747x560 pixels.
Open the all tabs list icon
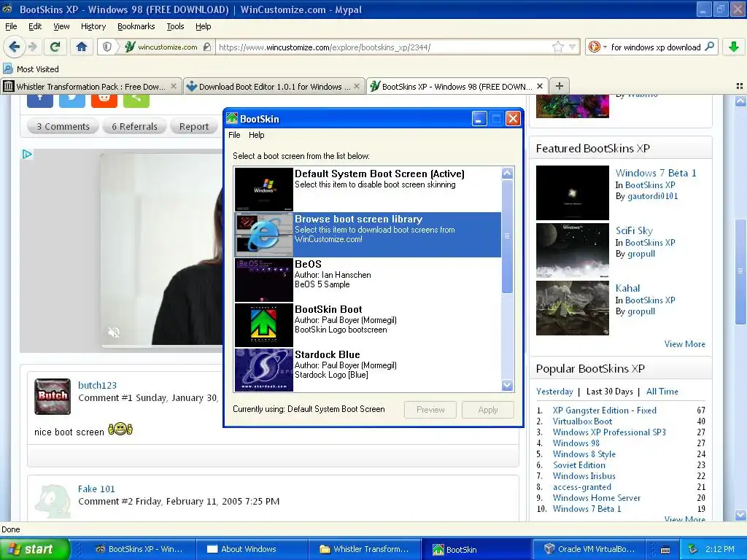click(740, 86)
